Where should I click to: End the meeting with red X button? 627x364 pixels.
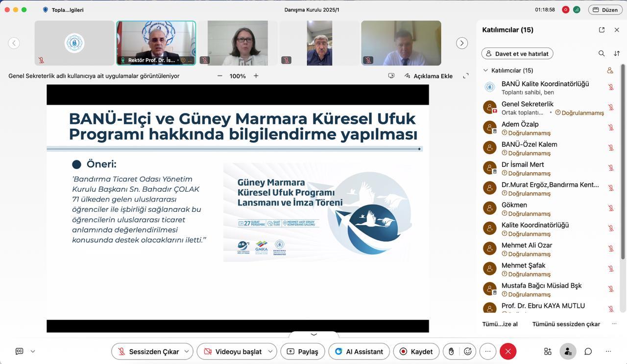point(508,351)
